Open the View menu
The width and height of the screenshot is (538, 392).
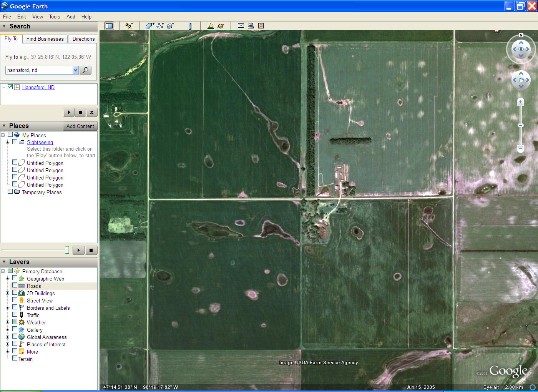coord(38,17)
